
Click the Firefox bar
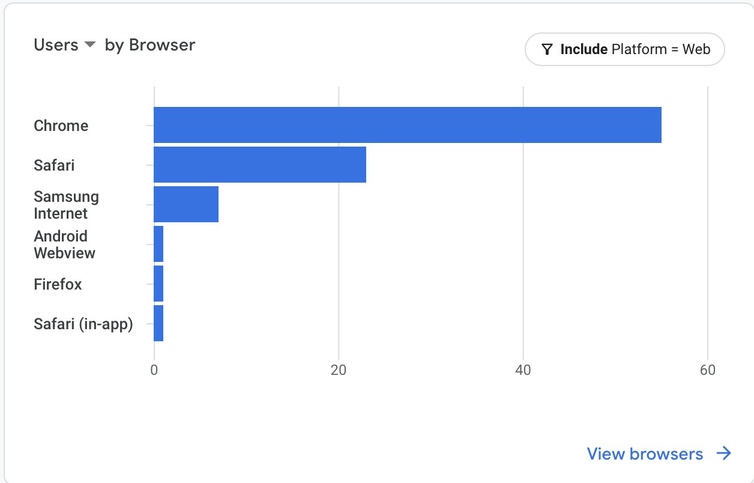(x=158, y=283)
